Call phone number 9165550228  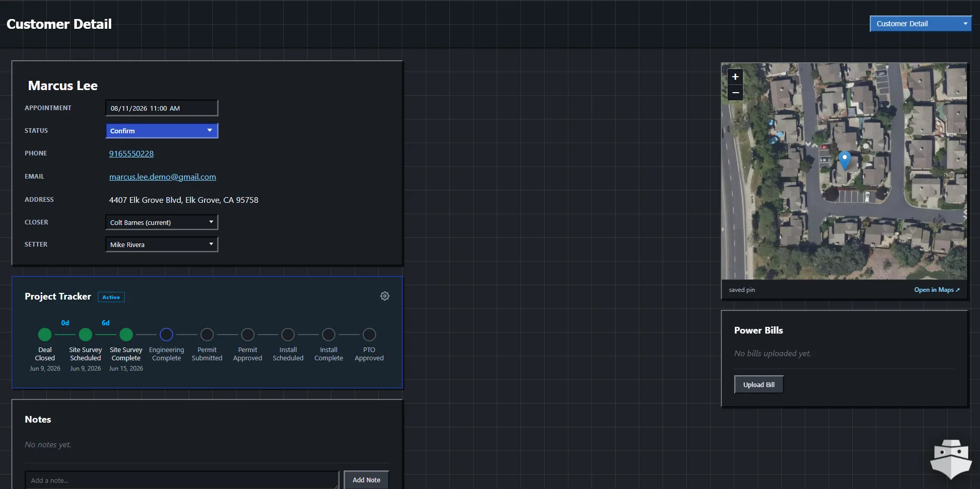(x=131, y=153)
